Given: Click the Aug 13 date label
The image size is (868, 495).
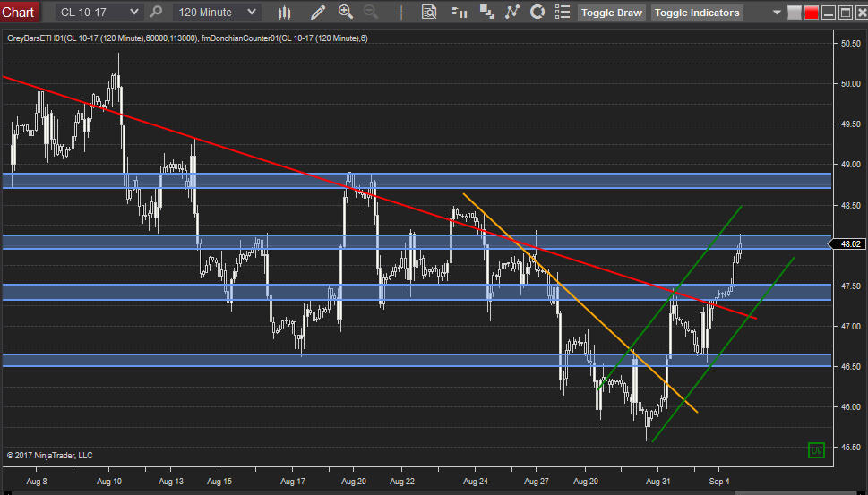Looking at the screenshot, I should (x=171, y=482).
